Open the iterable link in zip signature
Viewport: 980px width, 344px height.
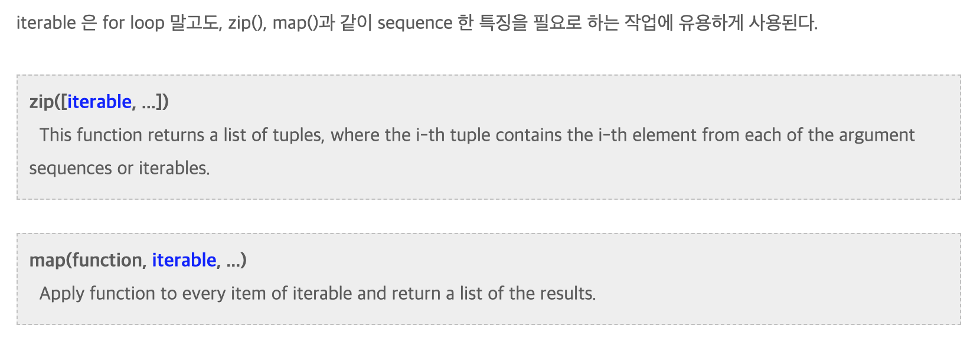point(99,102)
